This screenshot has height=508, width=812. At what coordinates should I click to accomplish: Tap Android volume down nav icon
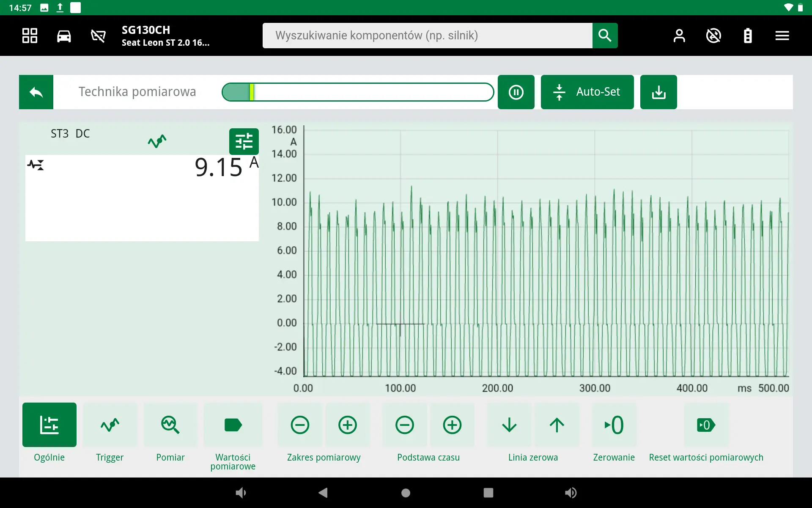click(241, 493)
